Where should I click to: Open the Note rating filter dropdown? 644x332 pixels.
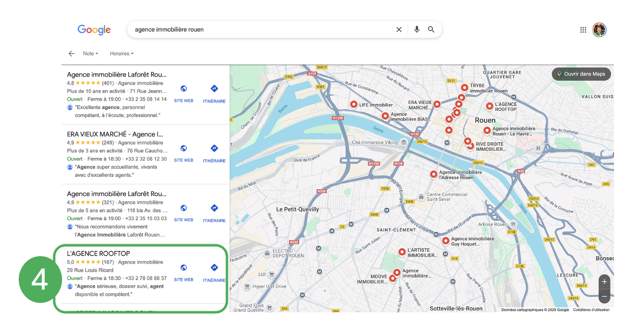91,54
